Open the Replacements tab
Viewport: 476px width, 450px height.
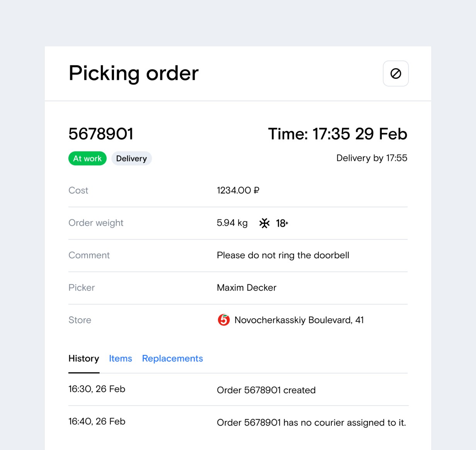[172, 358]
